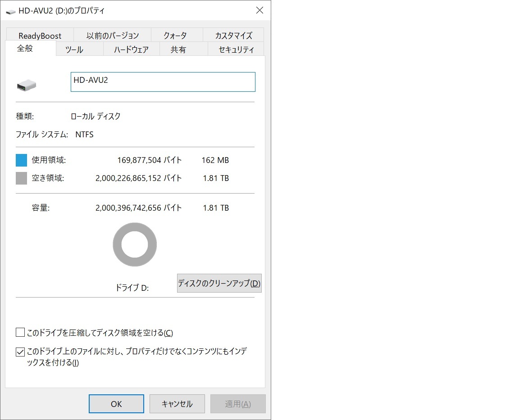This screenshot has width=519, height=420.
Task: Click the blue used space (使用領域) swatch
Action: (x=22, y=160)
